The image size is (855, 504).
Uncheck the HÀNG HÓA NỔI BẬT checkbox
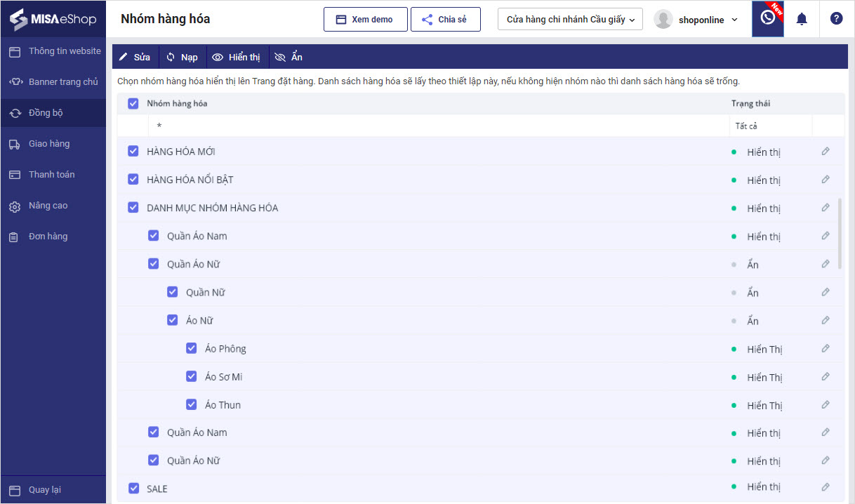point(133,180)
